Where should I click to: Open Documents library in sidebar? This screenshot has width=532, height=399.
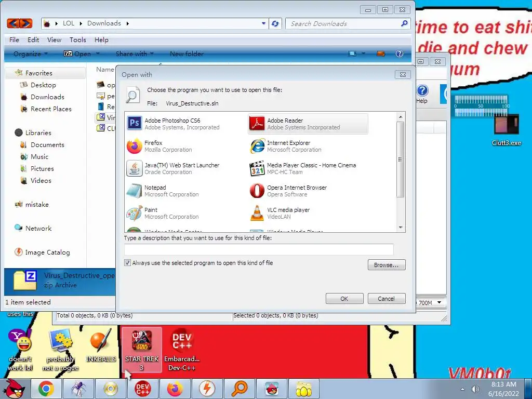pos(47,144)
